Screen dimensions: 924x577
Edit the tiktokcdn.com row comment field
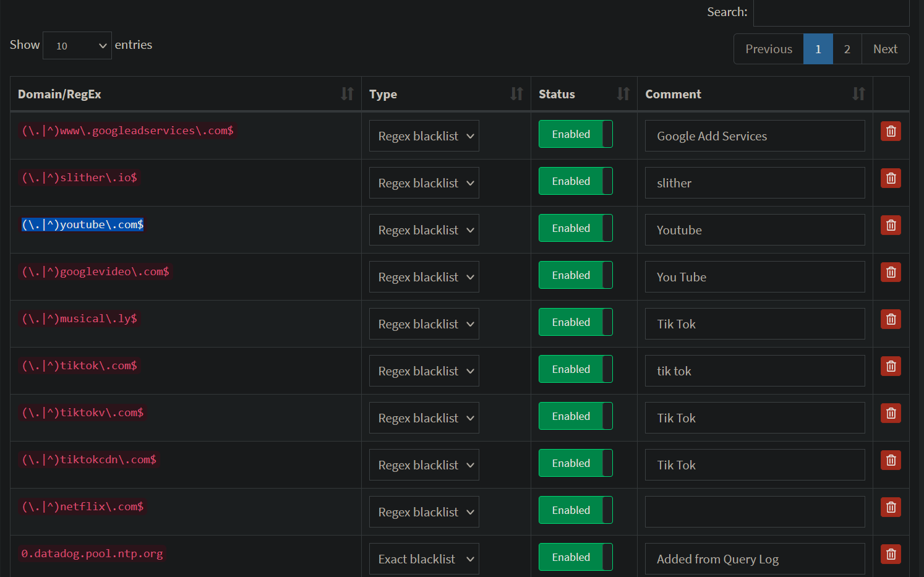[x=755, y=465]
